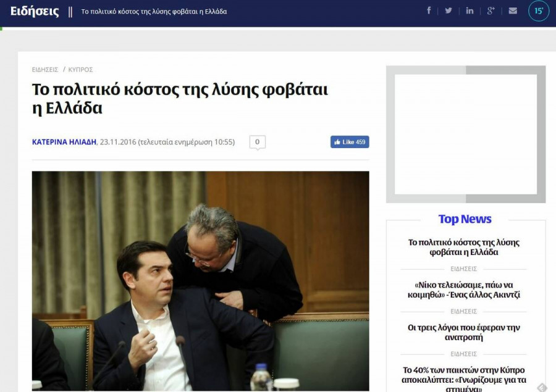Open author page of ΚΑΤΕΡΙΝΑ ΗΛΙΑΔΗ
The height and width of the screenshot is (392, 556).
click(64, 142)
